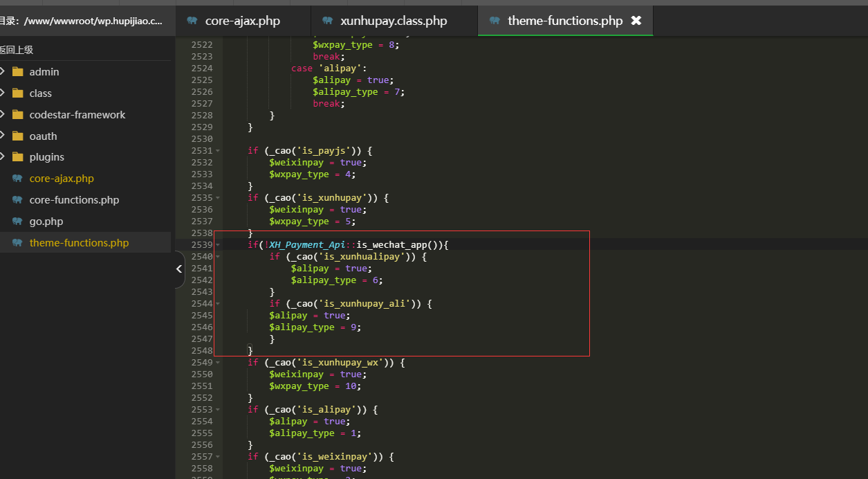Click case 'alipay': code line
This screenshot has width=868, height=479.
coord(329,68)
